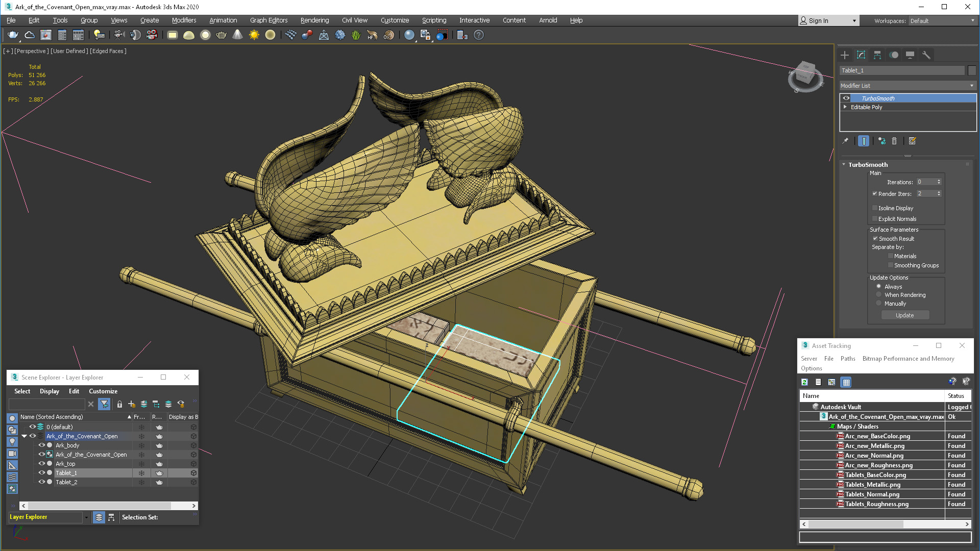Select Manually update option

(x=879, y=304)
